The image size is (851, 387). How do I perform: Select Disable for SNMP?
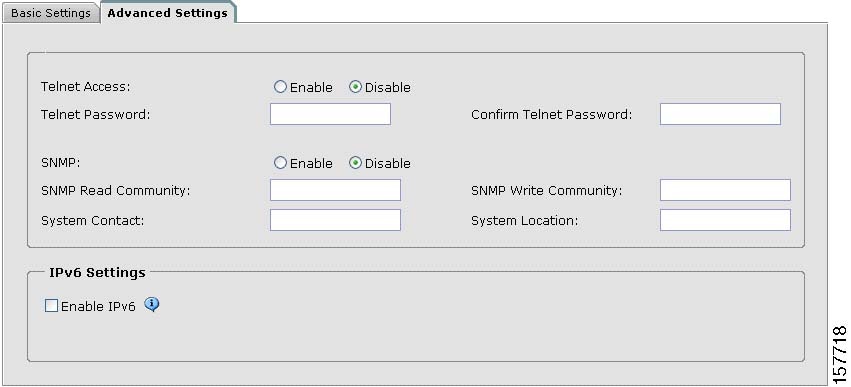pos(355,163)
